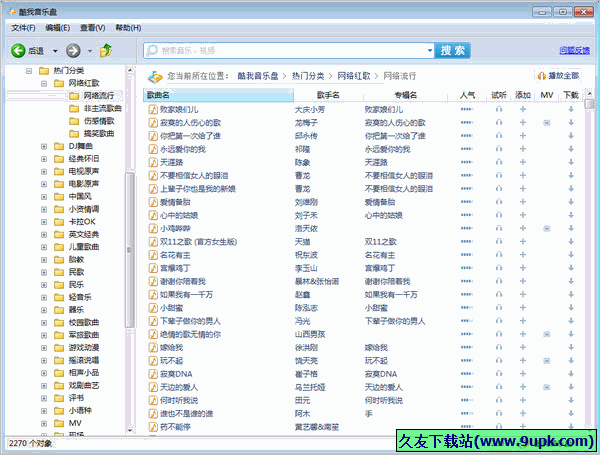The width and height of the screenshot is (600, 455).
Task: Select the 英文经典 folder
Action: [x=83, y=234]
